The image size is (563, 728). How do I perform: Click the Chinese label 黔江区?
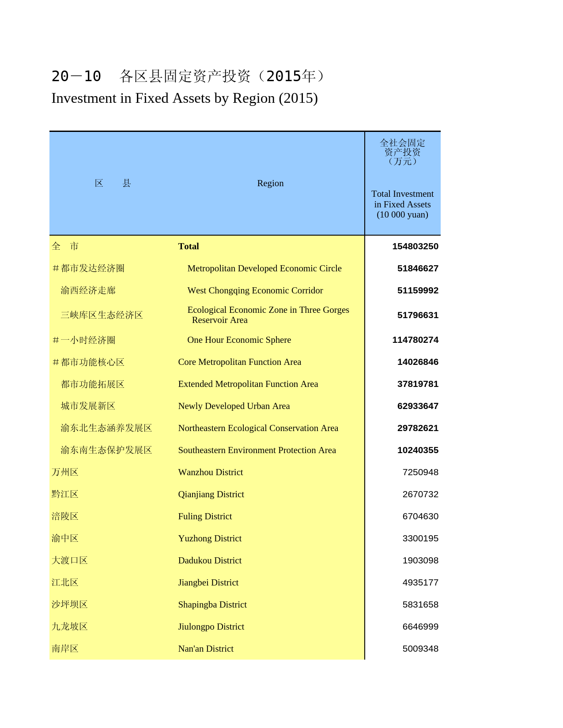65,494
